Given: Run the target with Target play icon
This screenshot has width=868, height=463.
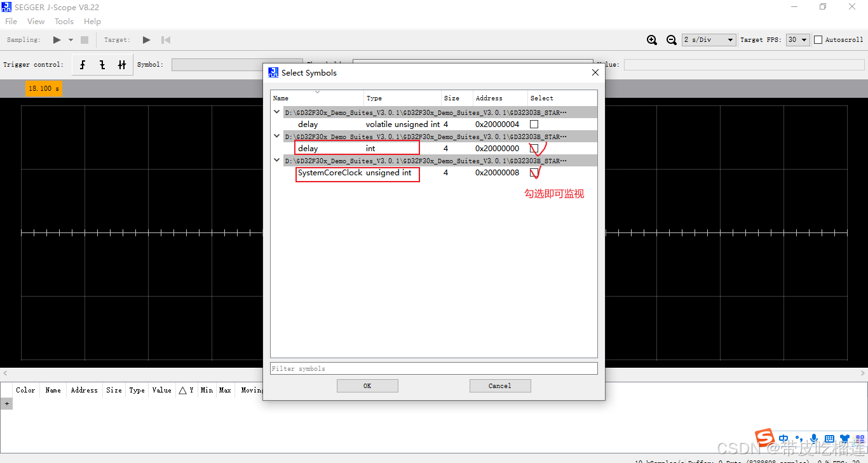Looking at the screenshot, I should [x=147, y=40].
